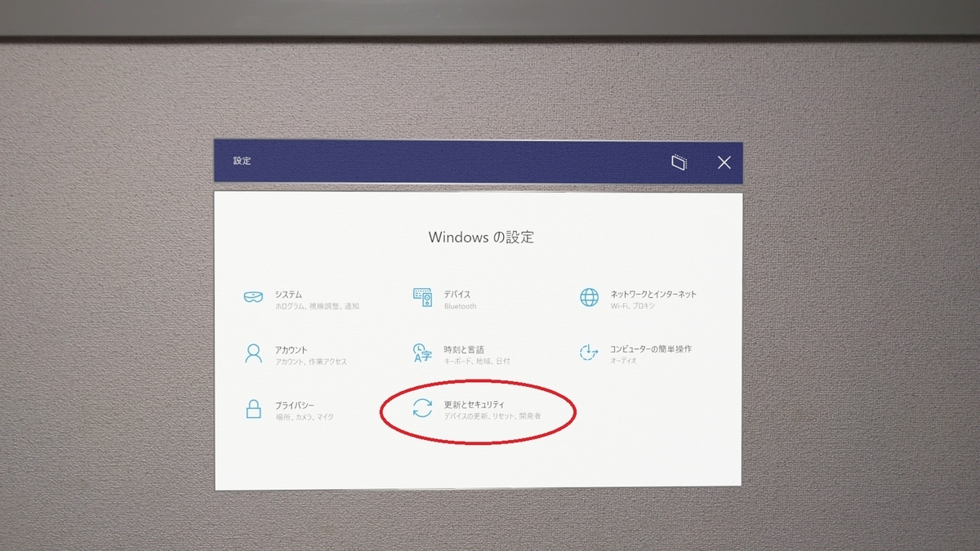980x551 pixels.
Task: Open コンピューターの簡単操作 settings label
Action: (651, 349)
